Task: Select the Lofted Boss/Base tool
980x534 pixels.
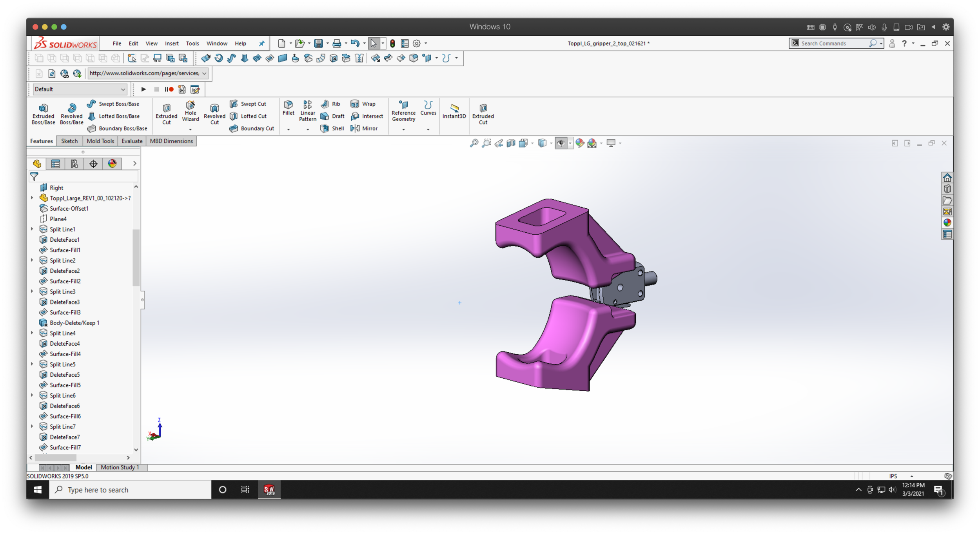Action: (x=113, y=116)
